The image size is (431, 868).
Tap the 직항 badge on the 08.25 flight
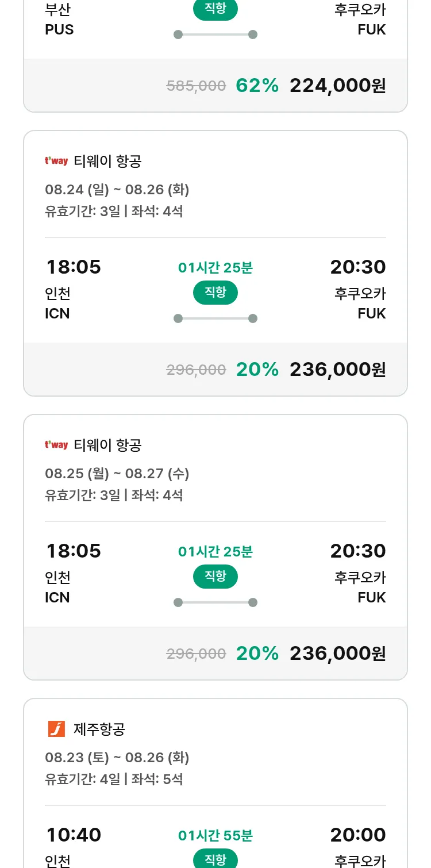click(215, 577)
